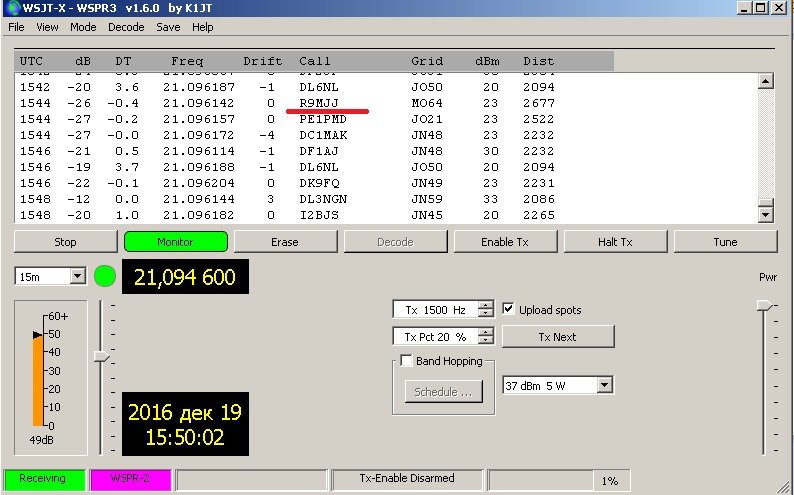Click the 49dB level readout
This screenshot has height=495, width=794.
coord(42,440)
